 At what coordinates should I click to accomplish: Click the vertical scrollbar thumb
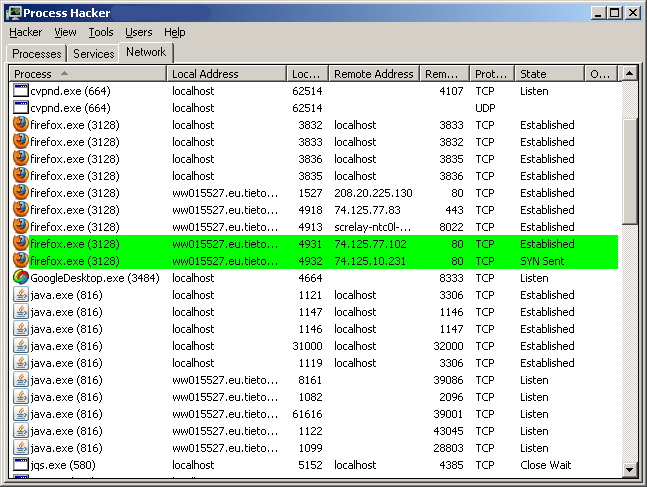click(629, 171)
